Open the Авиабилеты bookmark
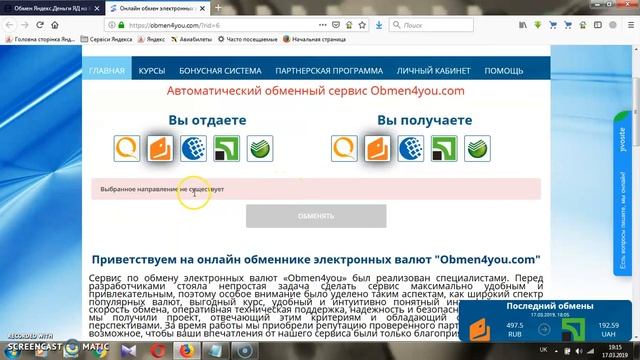 coord(191,39)
